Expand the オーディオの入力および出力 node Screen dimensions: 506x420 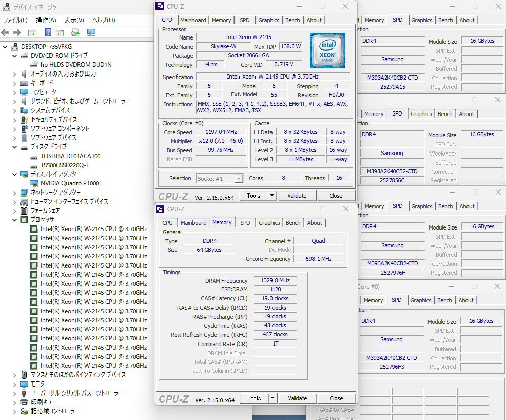[x=15, y=74]
